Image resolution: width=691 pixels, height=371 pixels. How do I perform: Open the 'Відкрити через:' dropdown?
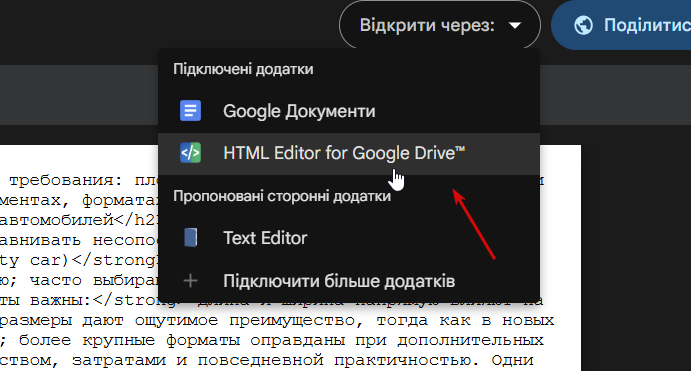pyautogui.click(x=440, y=25)
